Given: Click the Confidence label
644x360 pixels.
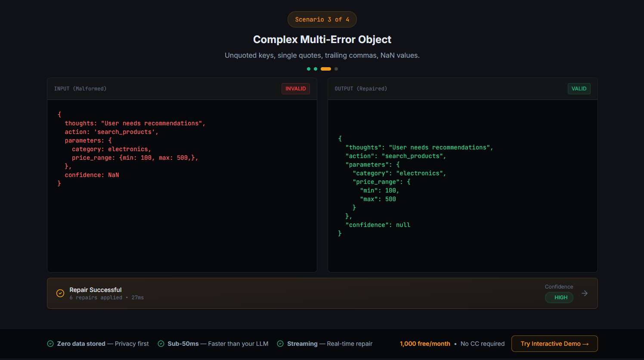Looking at the screenshot, I should coord(559,287).
